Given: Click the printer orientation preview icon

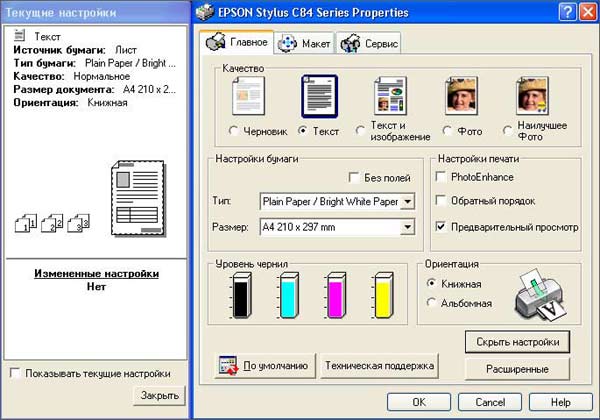Looking at the screenshot, I should 541,300.
